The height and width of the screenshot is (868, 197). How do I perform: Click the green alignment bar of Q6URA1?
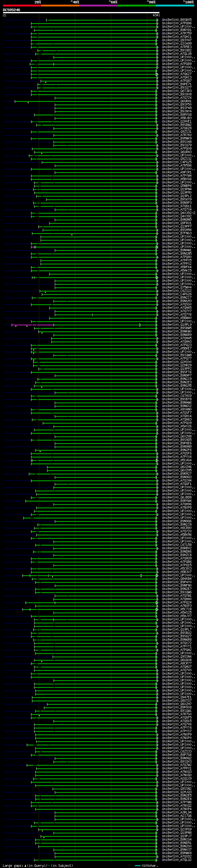click(x=86, y=101)
